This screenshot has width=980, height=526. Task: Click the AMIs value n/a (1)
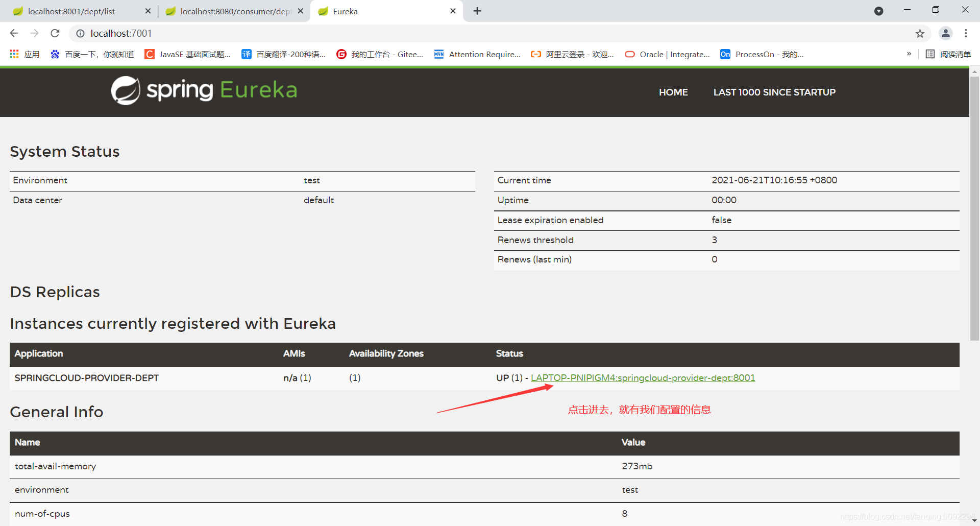click(x=297, y=378)
